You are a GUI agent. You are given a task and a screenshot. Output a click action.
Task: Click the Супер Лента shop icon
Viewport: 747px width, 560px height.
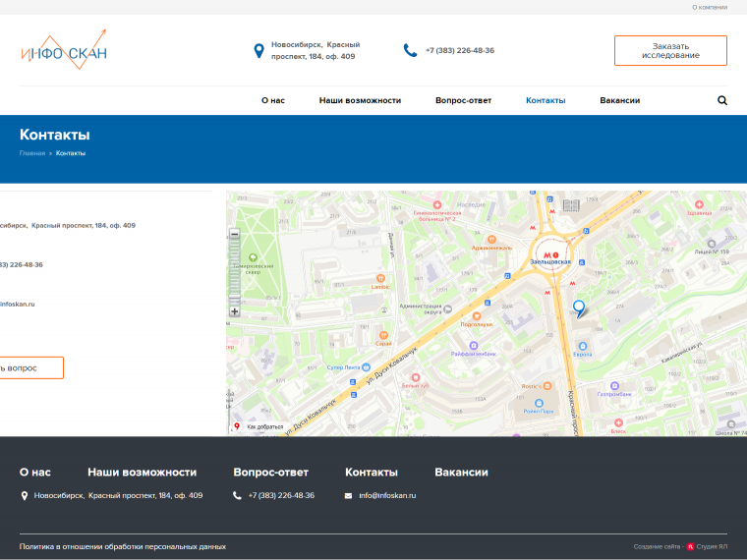click(x=366, y=367)
